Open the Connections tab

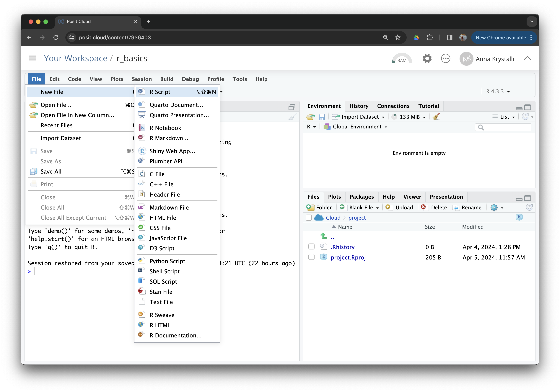tap(393, 106)
